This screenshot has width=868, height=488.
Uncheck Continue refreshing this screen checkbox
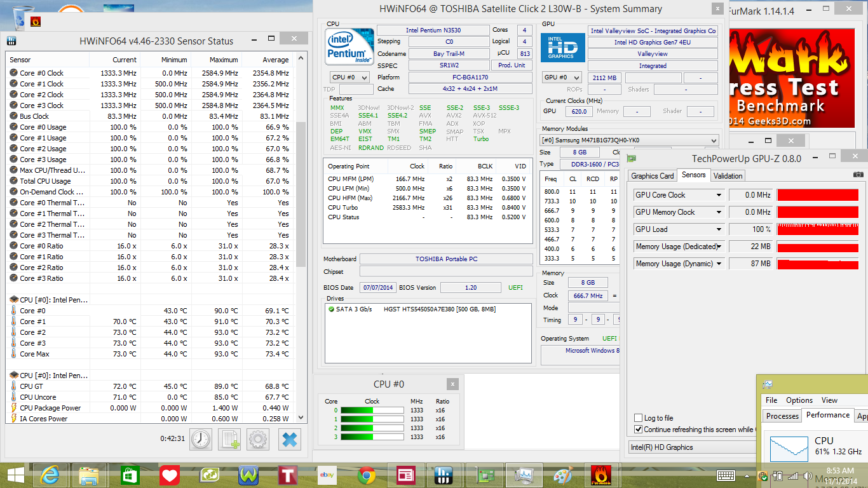[639, 430]
